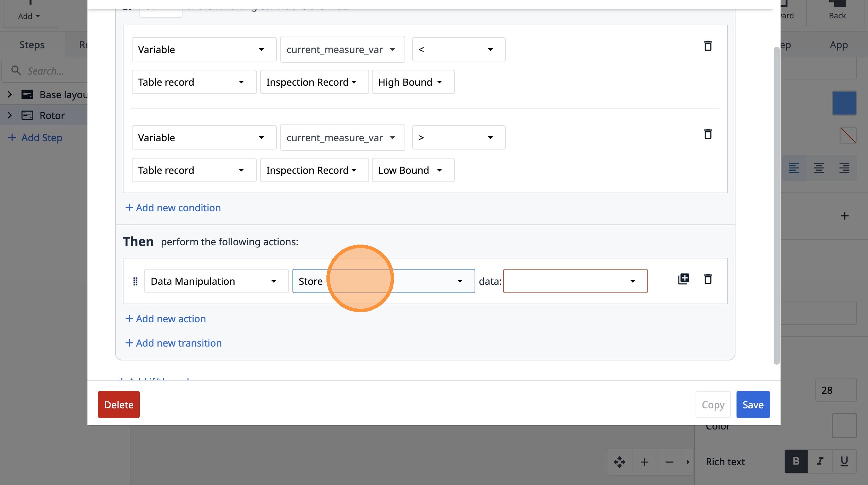This screenshot has width=868, height=485.
Task: Duplicate the Data Manipulation action
Action: 683,279
